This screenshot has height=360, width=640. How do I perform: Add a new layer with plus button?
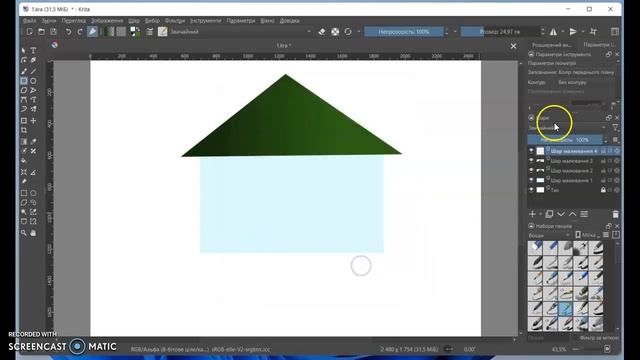(532, 214)
